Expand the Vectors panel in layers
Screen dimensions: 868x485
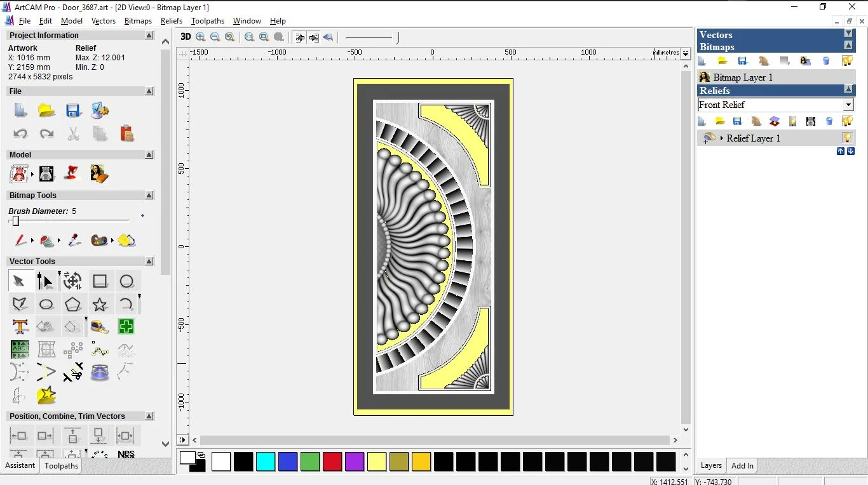click(x=848, y=33)
